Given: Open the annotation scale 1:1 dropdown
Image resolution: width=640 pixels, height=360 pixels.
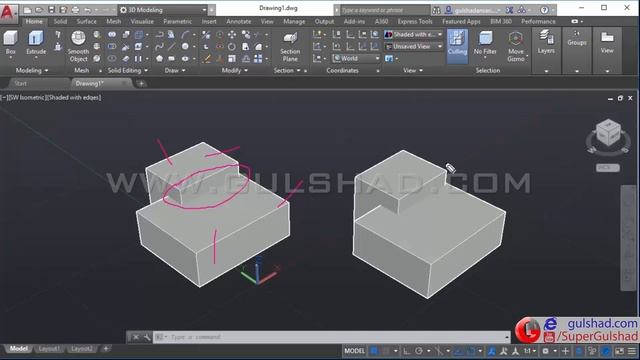Looking at the screenshot, I should [x=529, y=351].
